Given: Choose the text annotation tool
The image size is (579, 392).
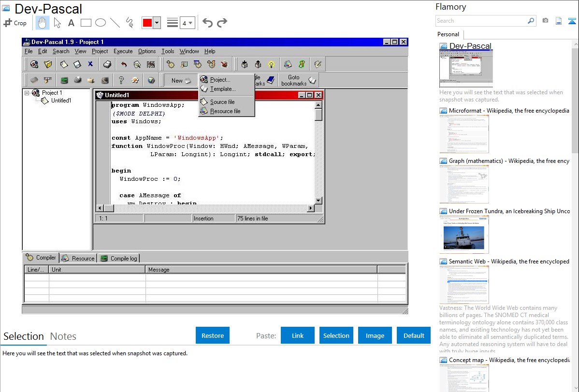Looking at the screenshot, I should point(71,23).
